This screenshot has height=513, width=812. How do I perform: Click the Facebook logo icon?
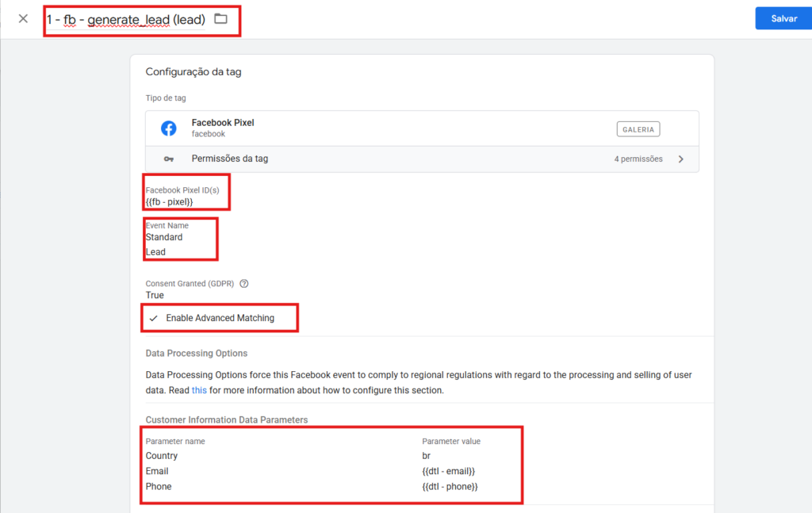168,128
